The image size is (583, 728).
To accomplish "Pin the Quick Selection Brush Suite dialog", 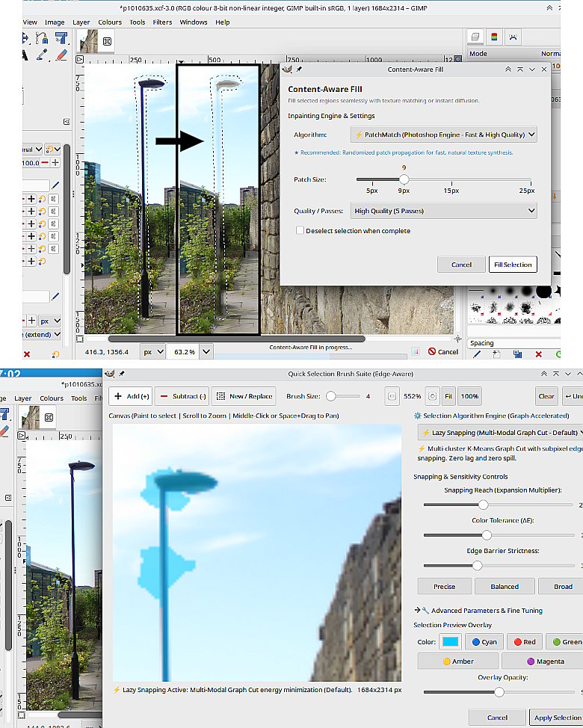I will pos(122,373).
